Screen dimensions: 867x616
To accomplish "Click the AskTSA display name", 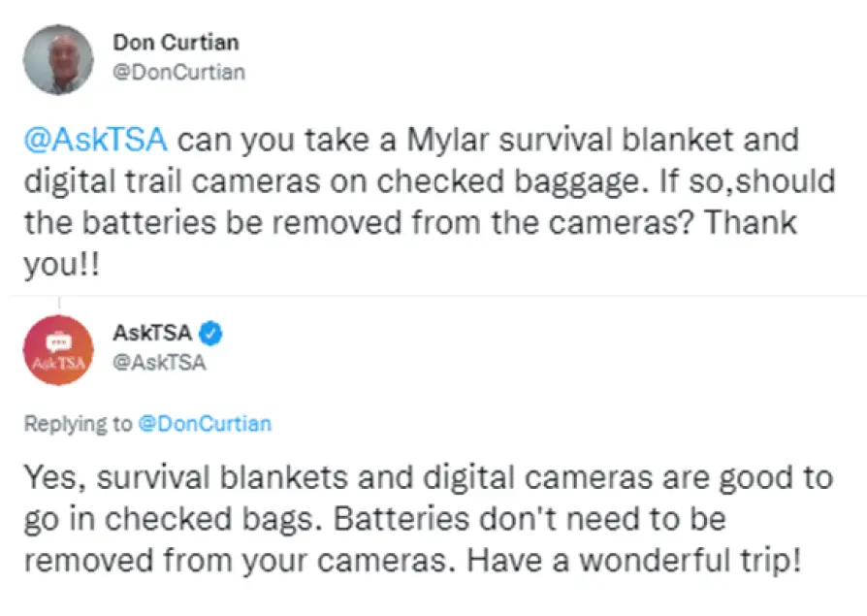I will coord(152,334).
